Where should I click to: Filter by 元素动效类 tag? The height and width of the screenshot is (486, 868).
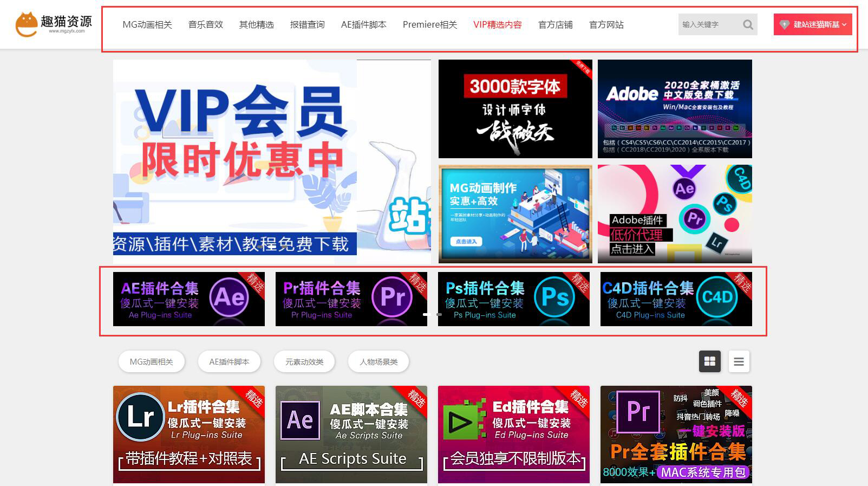pyautogui.click(x=304, y=362)
